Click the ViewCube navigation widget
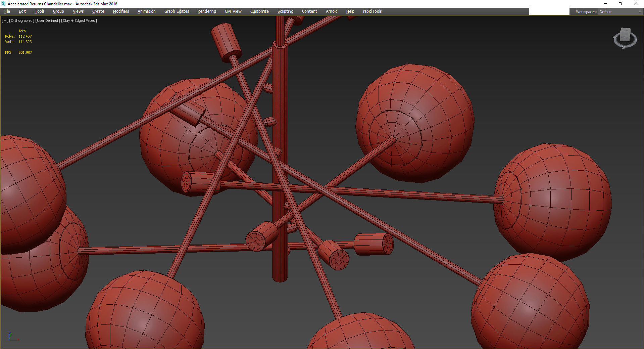Image resolution: width=644 pixels, height=349 pixels. (x=625, y=35)
